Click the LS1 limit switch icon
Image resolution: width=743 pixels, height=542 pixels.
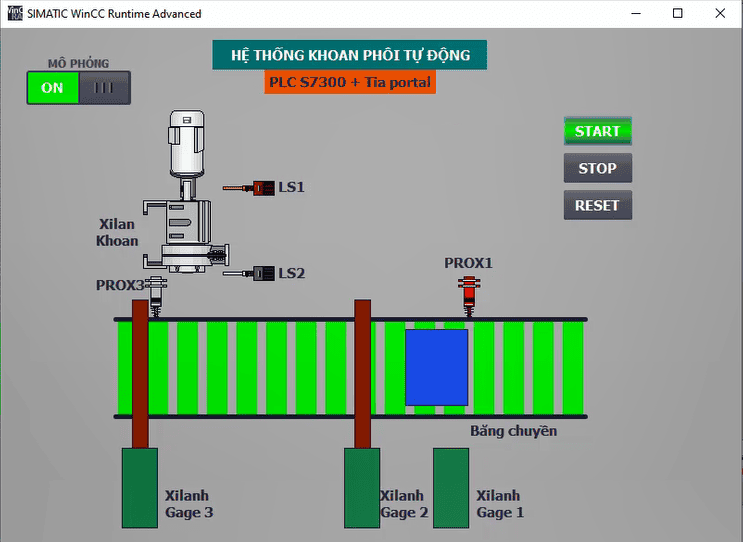pyautogui.click(x=249, y=188)
